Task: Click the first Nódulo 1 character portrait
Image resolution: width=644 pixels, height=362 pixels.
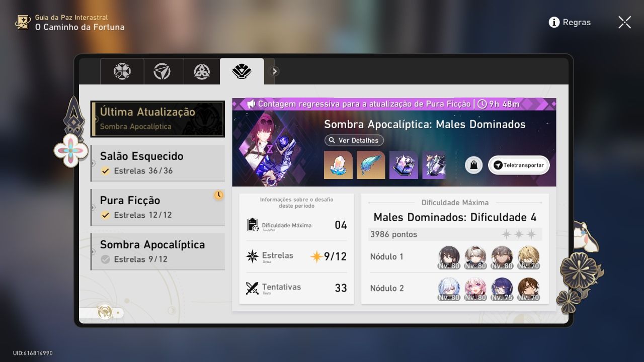Action: (449, 257)
